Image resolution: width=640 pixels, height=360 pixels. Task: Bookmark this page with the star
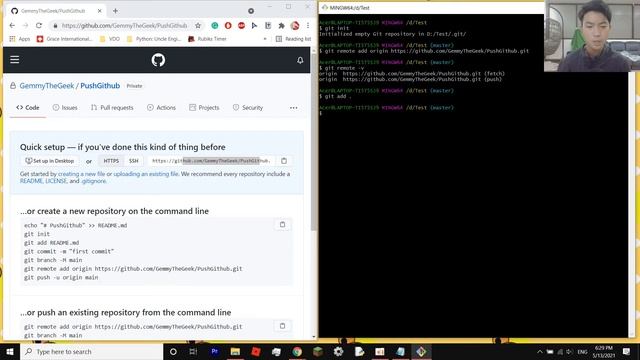pyautogui.click(x=198, y=25)
